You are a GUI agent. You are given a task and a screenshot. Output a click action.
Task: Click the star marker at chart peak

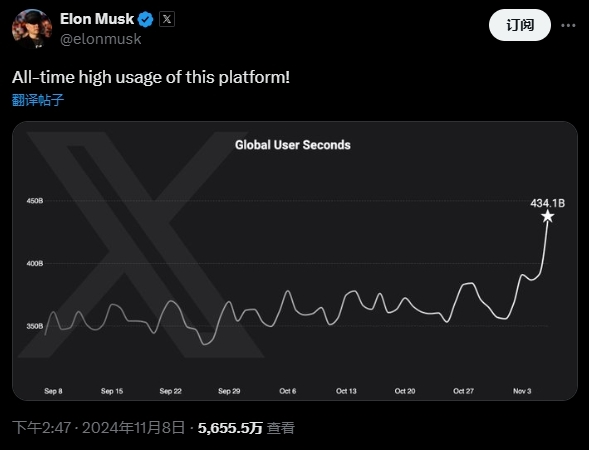pos(548,216)
